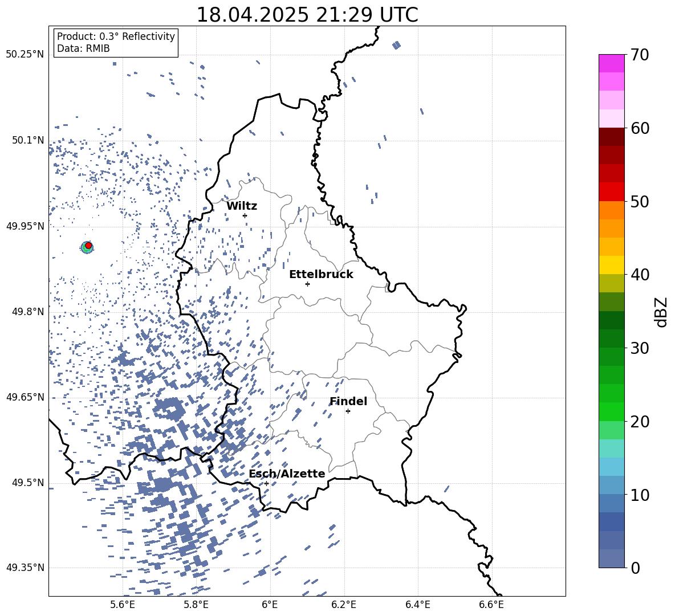
Task: Click the dark green colorbar segment
Action: click(x=611, y=320)
